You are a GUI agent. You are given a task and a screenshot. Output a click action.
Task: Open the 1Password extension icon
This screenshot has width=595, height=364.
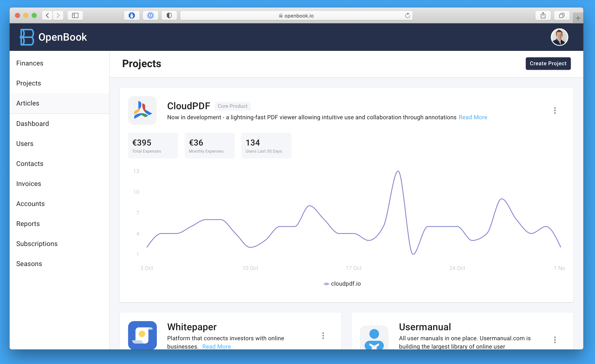tap(150, 15)
